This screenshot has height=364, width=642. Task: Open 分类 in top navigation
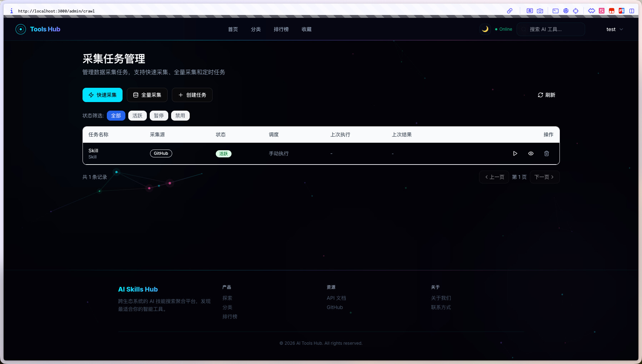255,29
